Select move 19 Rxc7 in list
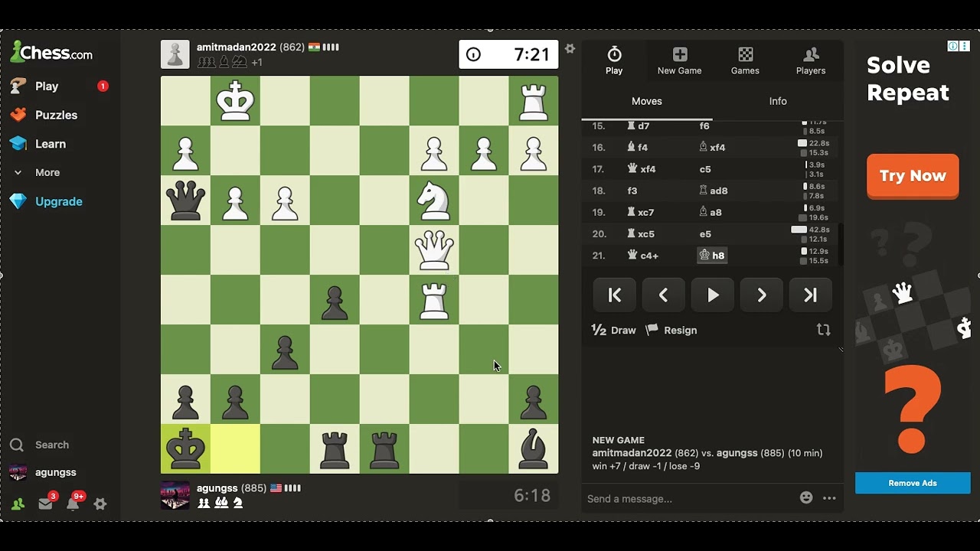Screen dimensions: 980x551 pyautogui.click(x=641, y=212)
